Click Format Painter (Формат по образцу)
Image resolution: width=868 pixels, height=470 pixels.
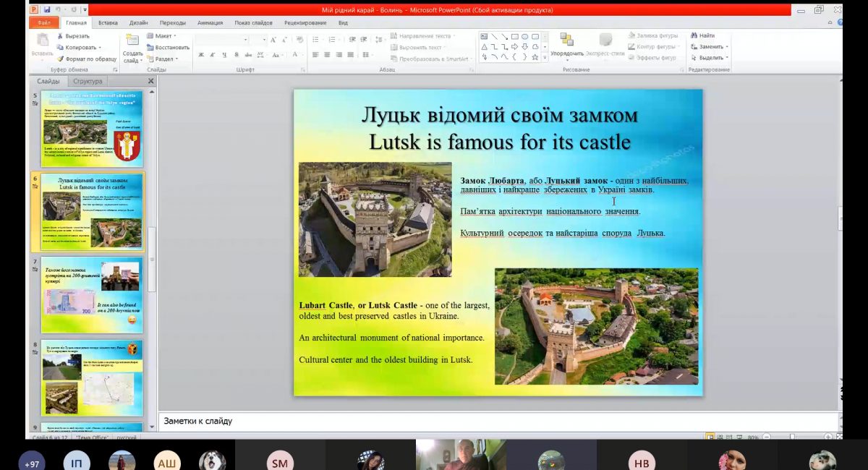[90, 59]
